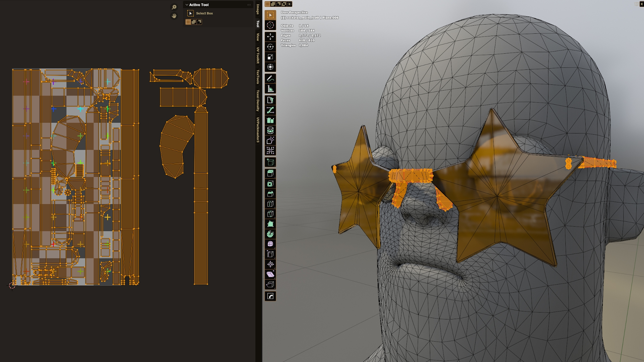Collapse the Active Tool panel
Image resolution: width=644 pixels, height=362 pixels.
187,5
